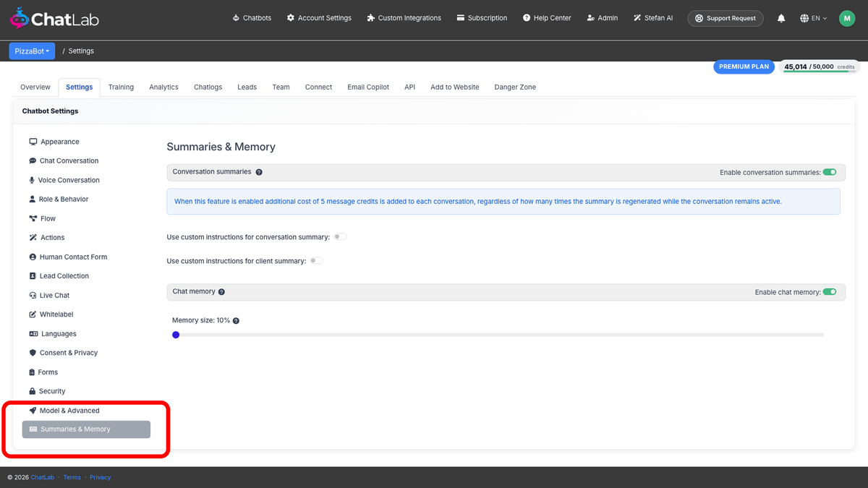The width and height of the screenshot is (868, 488).
Task: Click the ChatLab footer link
Action: (x=43, y=477)
